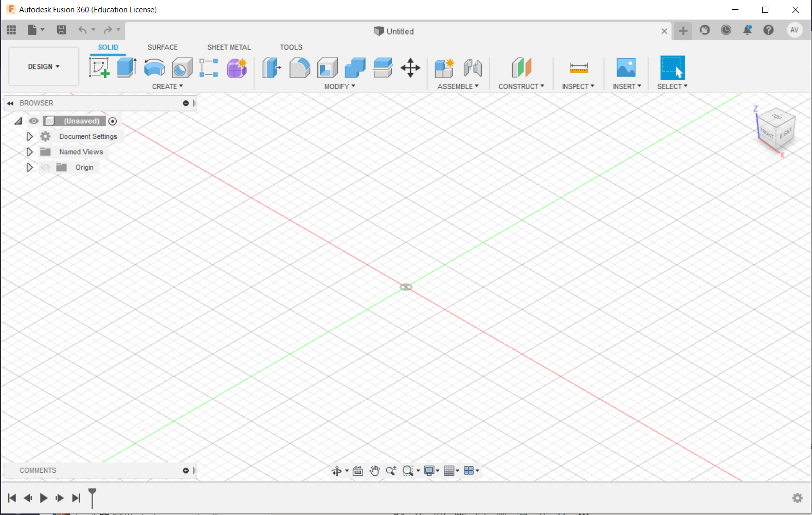Select the Zoom tool in navigation bar

point(391,471)
